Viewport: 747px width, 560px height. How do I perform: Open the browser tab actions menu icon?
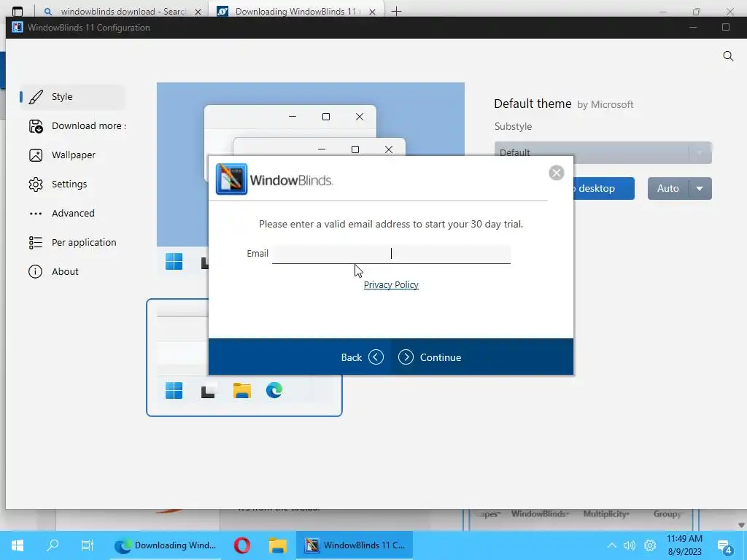click(18, 12)
